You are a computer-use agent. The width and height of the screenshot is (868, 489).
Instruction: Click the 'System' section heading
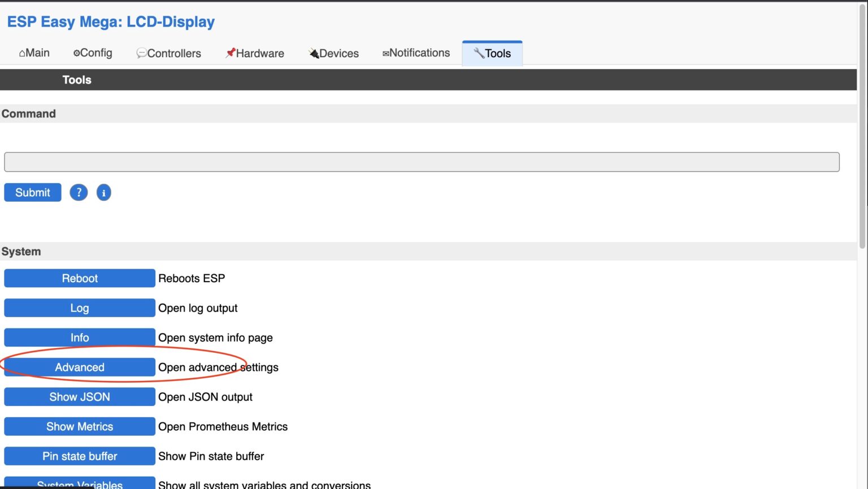click(x=21, y=252)
